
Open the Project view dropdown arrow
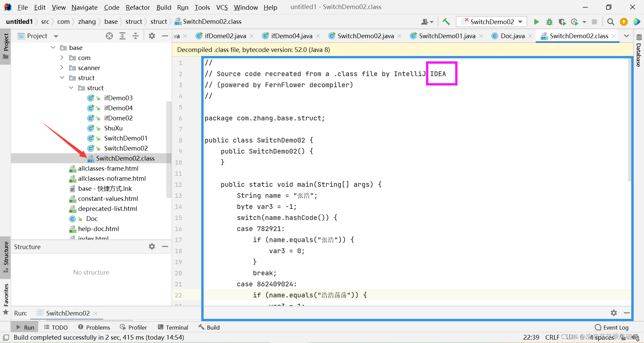click(x=56, y=36)
